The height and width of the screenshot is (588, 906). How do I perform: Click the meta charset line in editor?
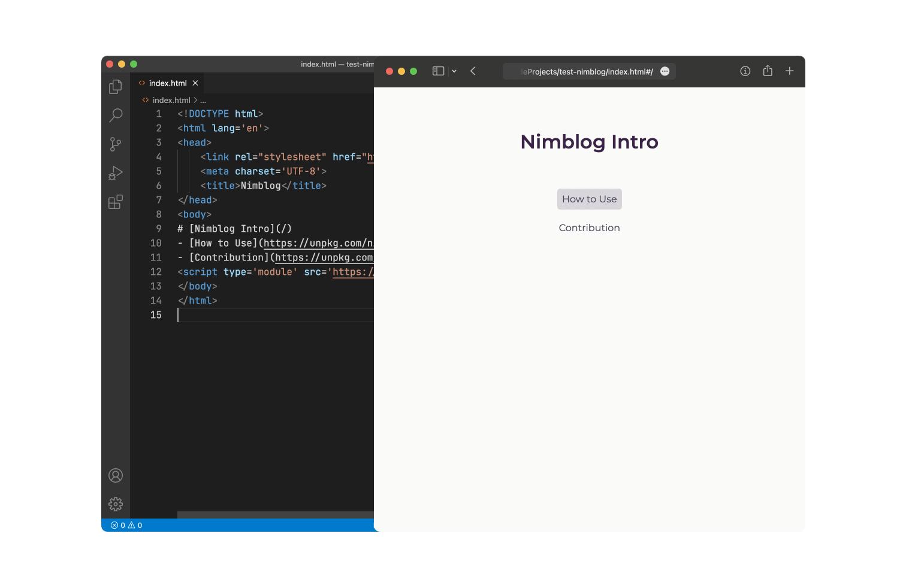(x=264, y=171)
